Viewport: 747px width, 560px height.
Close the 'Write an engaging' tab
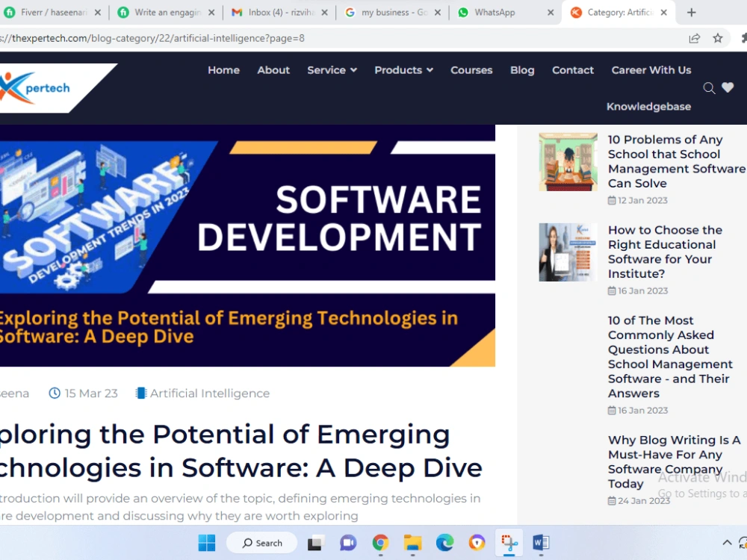click(x=211, y=13)
